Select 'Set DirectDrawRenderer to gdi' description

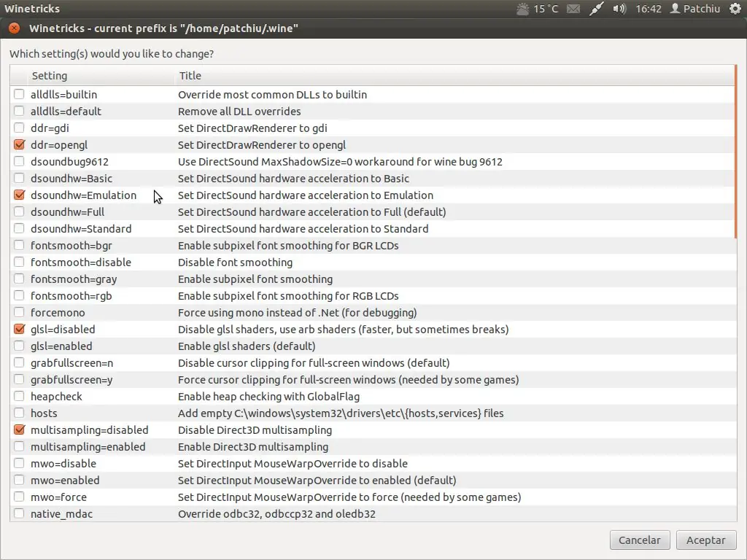252,128
